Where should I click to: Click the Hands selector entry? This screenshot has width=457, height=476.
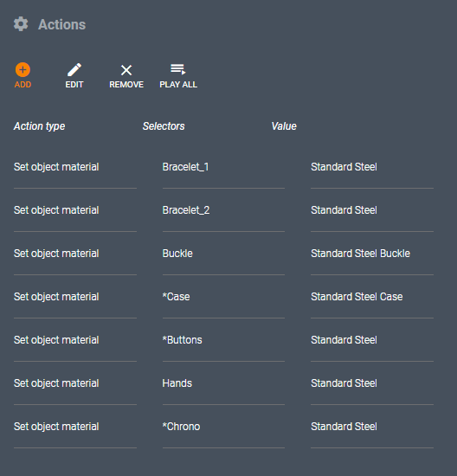pyautogui.click(x=177, y=383)
